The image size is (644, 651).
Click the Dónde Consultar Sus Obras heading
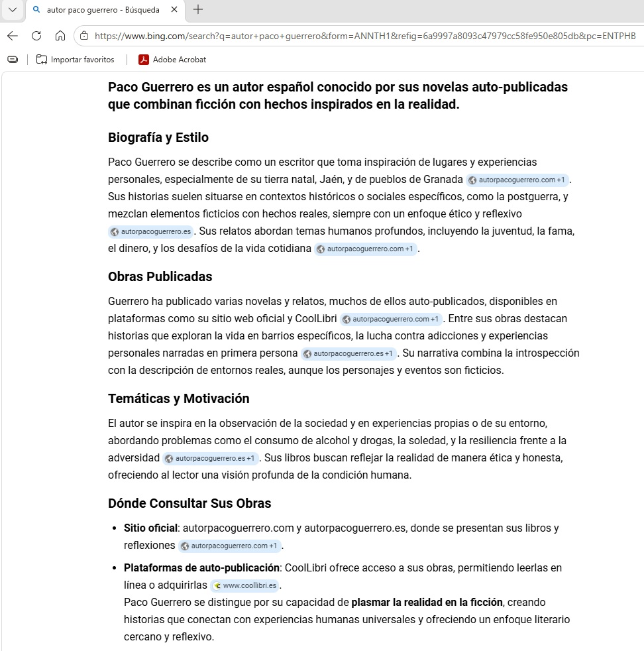pyautogui.click(x=189, y=503)
